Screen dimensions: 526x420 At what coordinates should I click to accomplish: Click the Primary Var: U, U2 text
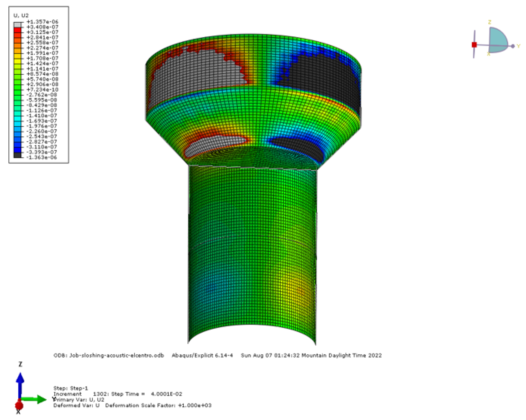(79, 400)
